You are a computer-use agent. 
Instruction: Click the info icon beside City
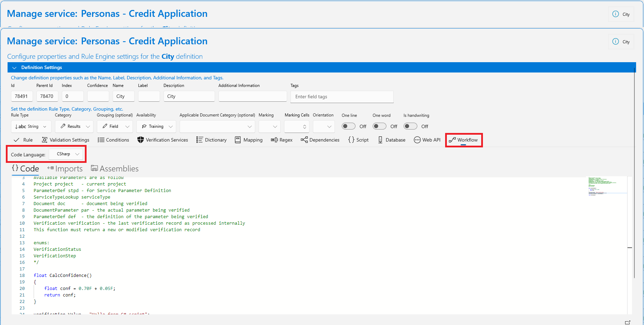point(615,42)
